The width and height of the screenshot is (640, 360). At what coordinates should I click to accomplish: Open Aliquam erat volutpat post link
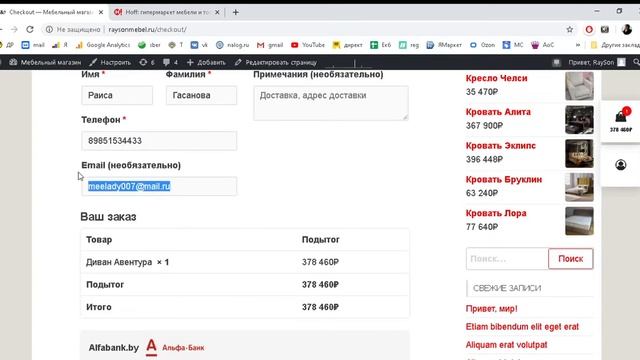[506, 345]
